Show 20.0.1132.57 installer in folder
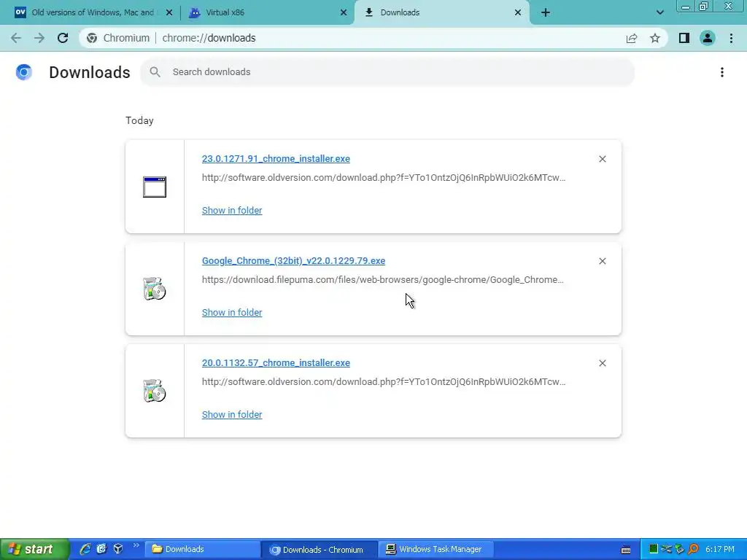The image size is (747, 560). 232,414
